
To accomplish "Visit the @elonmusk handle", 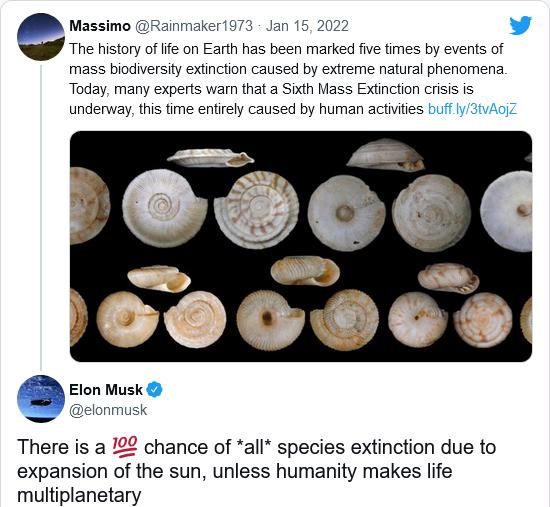I will 108,410.
